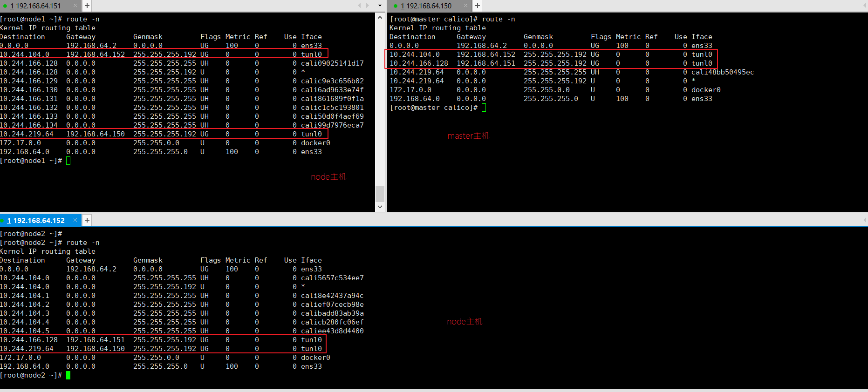Click destination 10.244.104.4 in node2 table
This screenshot has width=868, height=392.
click(25, 322)
